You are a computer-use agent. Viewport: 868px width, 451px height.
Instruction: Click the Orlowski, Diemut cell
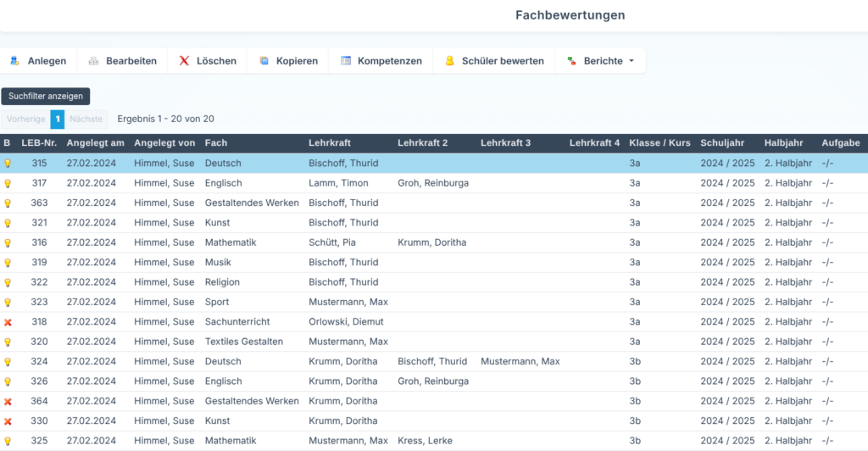(346, 322)
